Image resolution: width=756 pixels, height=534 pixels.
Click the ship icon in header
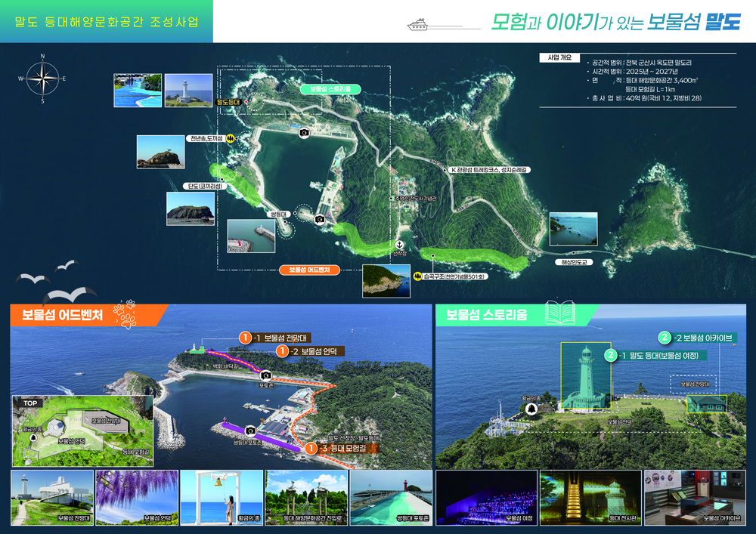pos(417,25)
